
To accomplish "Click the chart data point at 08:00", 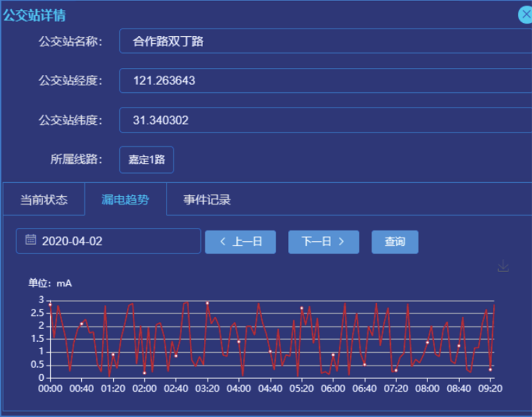I will click(427, 342).
